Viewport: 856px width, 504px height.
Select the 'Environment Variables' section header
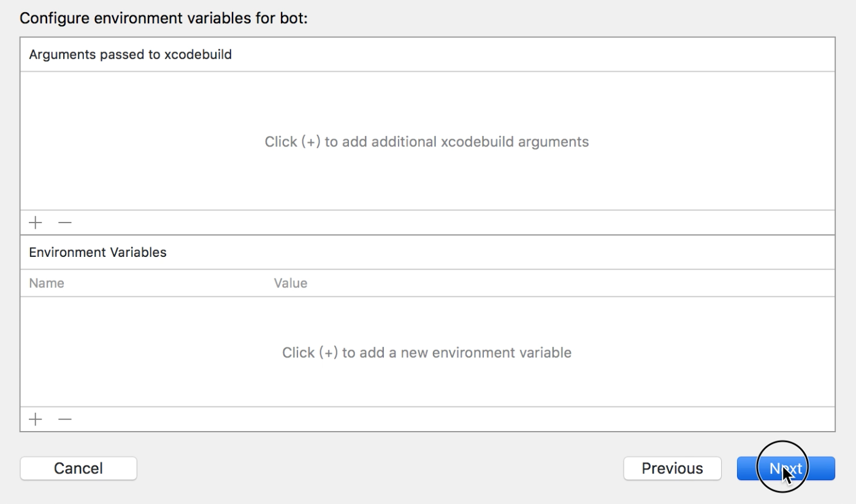(98, 252)
